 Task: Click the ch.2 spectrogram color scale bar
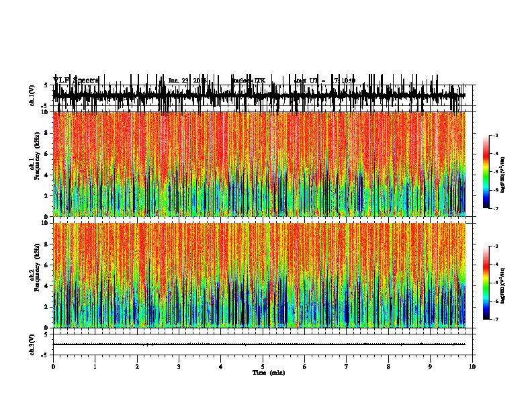pyautogui.click(x=486, y=283)
